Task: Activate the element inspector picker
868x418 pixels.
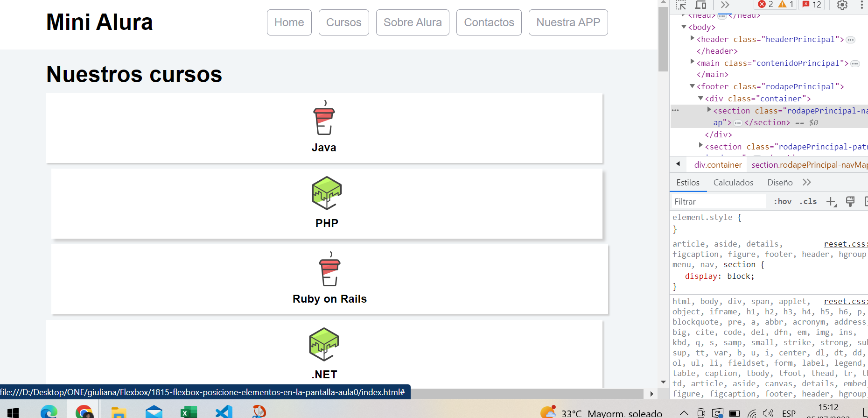Action: click(681, 5)
